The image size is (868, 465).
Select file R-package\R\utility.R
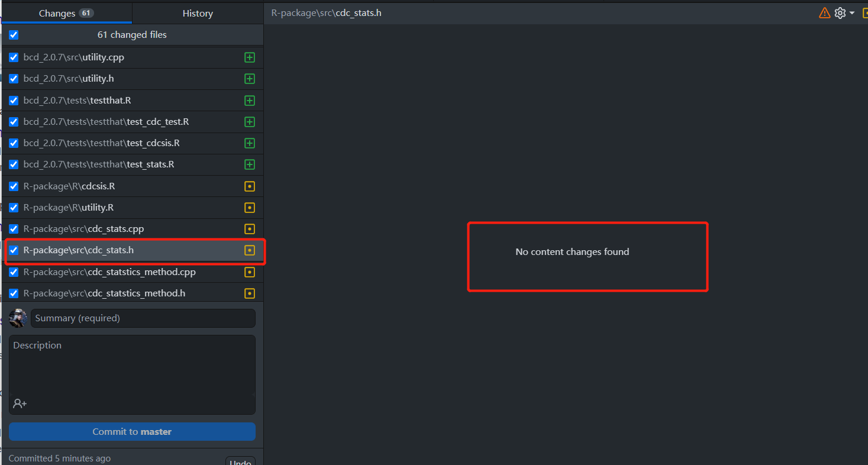pos(133,208)
